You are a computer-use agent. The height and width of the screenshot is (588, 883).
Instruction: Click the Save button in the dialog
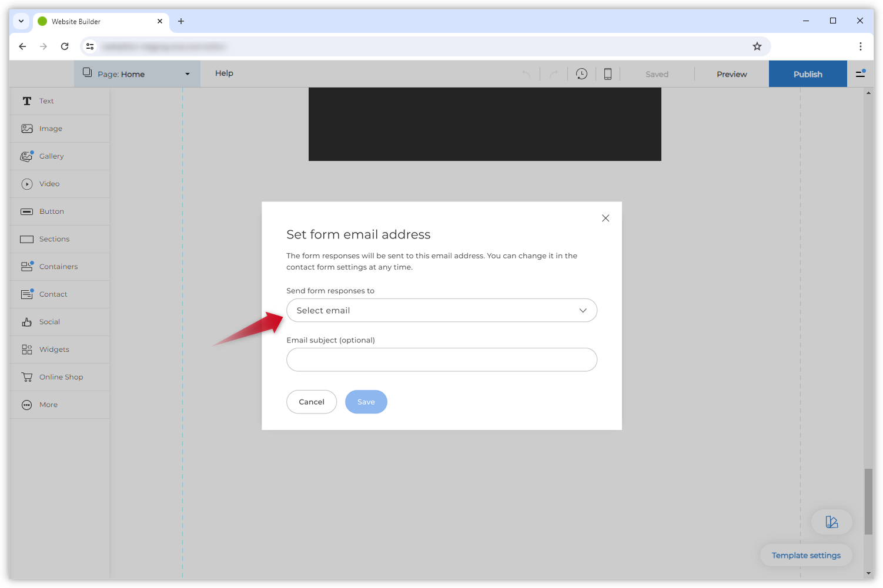[x=366, y=401]
